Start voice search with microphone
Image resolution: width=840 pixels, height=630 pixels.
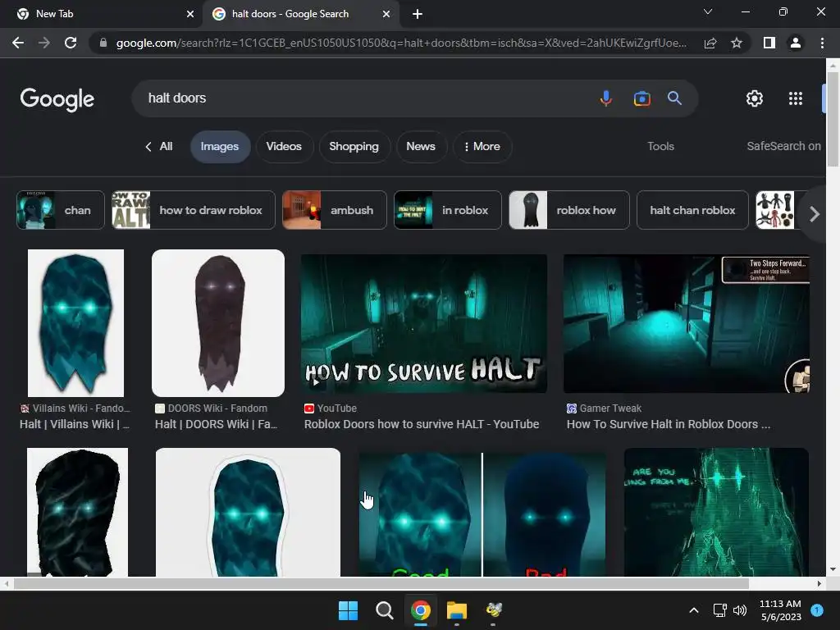(x=606, y=98)
